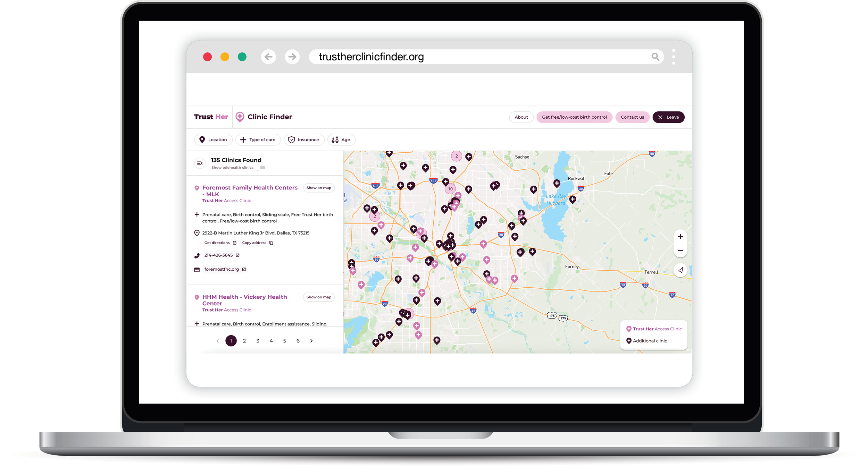Click Get free/low-cost birth control
The height and width of the screenshot is (466, 868).
pyautogui.click(x=574, y=117)
